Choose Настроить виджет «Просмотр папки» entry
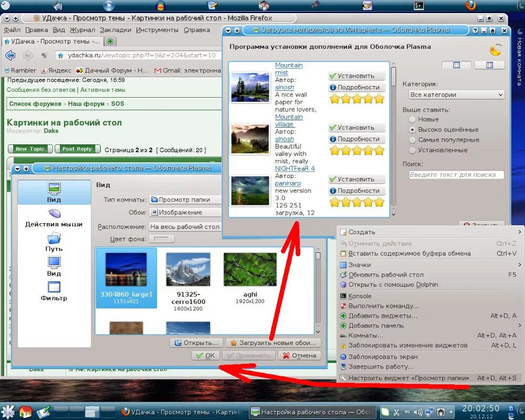Screen dimensions: 525x420 430,378
